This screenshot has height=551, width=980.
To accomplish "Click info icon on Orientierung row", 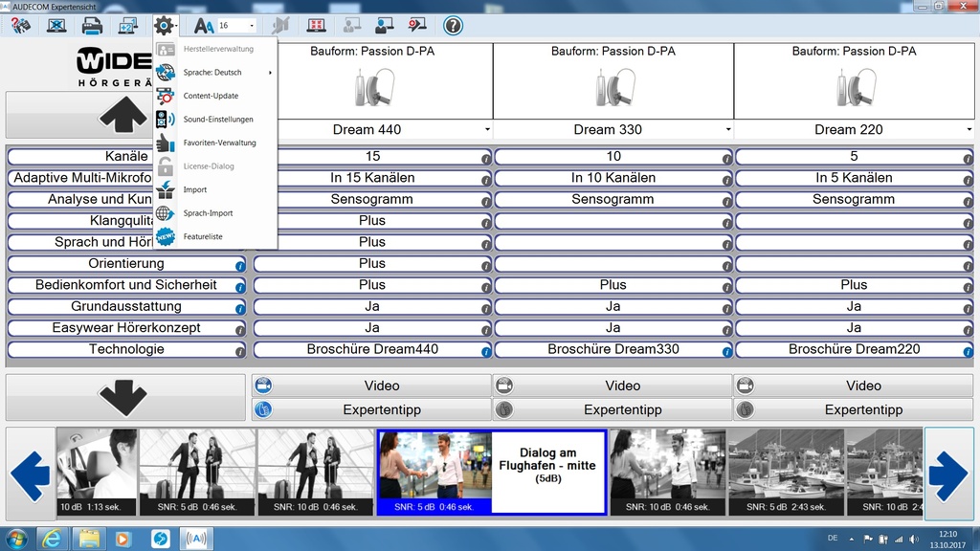I will 240,266.
